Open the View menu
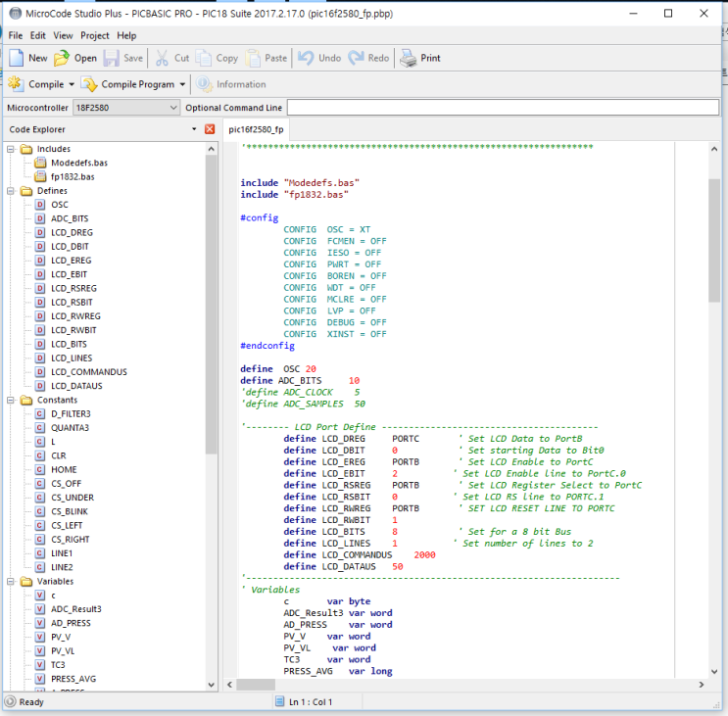This screenshot has height=716, width=728. coord(63,35)
